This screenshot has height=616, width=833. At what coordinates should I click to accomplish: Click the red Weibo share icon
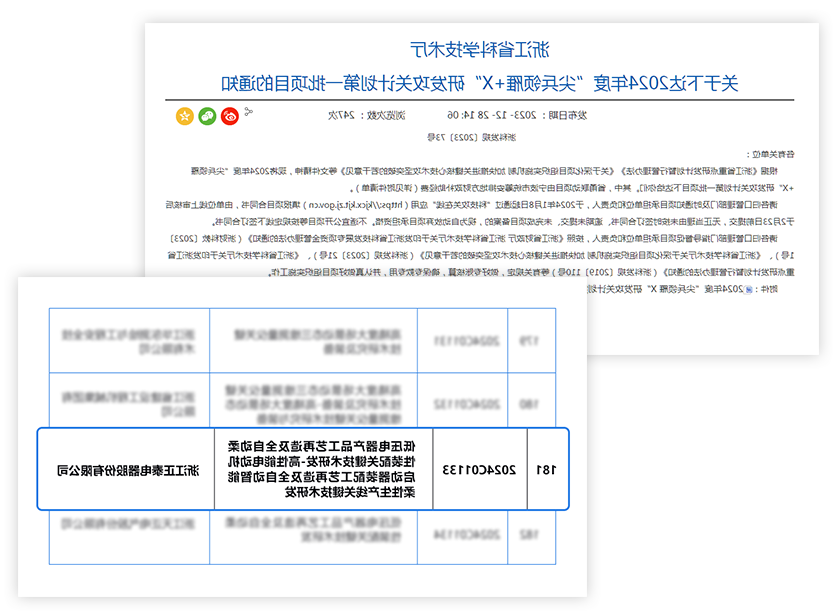coord(231,116)
